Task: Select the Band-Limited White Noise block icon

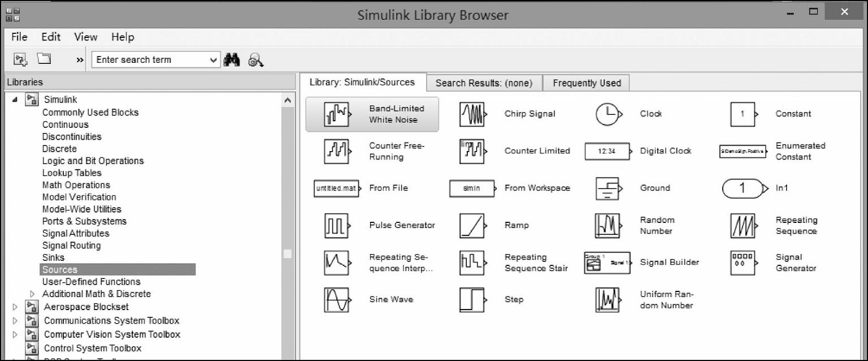Action: tap(338, 114)
